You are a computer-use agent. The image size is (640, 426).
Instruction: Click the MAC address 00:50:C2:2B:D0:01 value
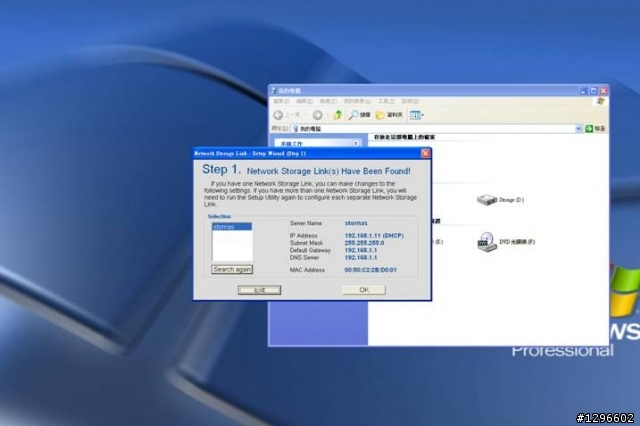pyautogui.click(x=371, y=270)
